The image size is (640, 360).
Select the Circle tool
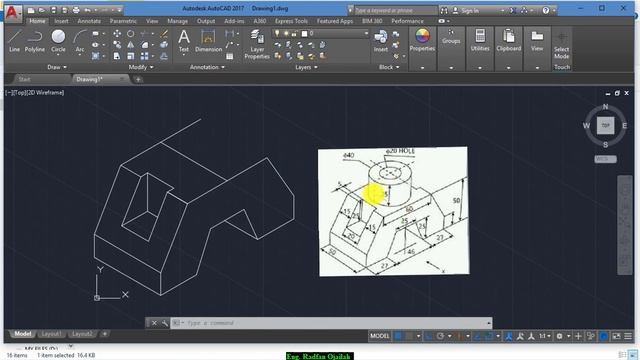[x=58, y=40]
